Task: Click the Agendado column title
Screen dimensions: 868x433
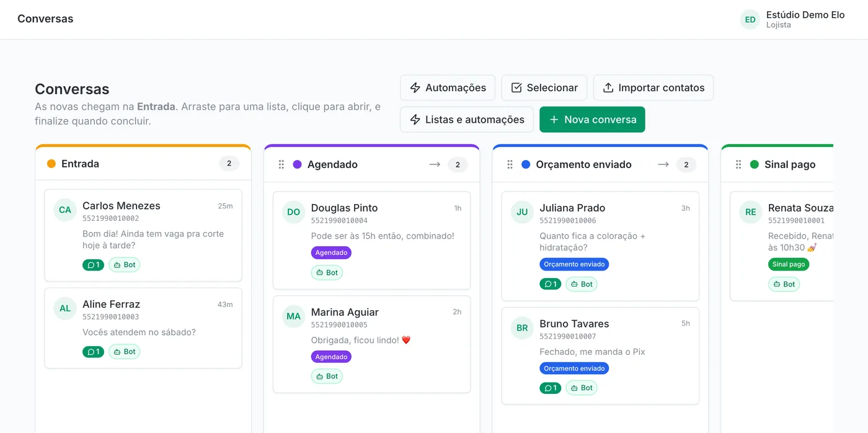Action: coord(332,164)
